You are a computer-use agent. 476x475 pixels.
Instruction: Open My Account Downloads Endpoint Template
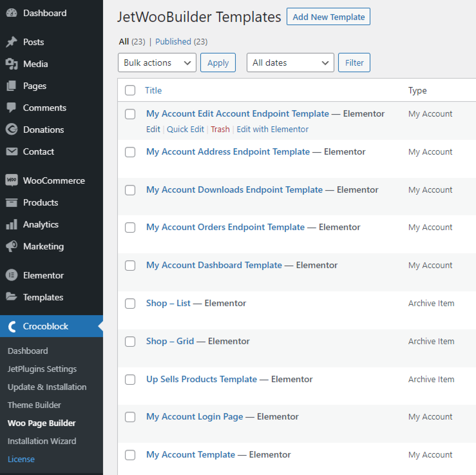[234, 189]
